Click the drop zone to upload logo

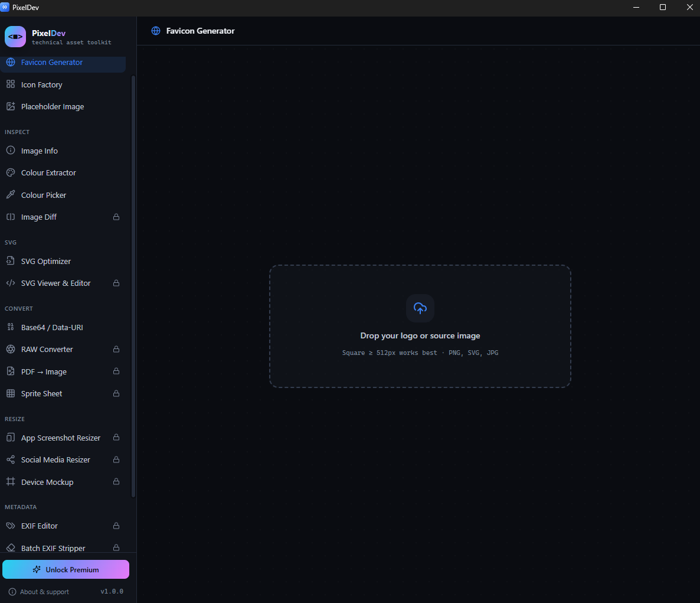[x=420, y=326]
